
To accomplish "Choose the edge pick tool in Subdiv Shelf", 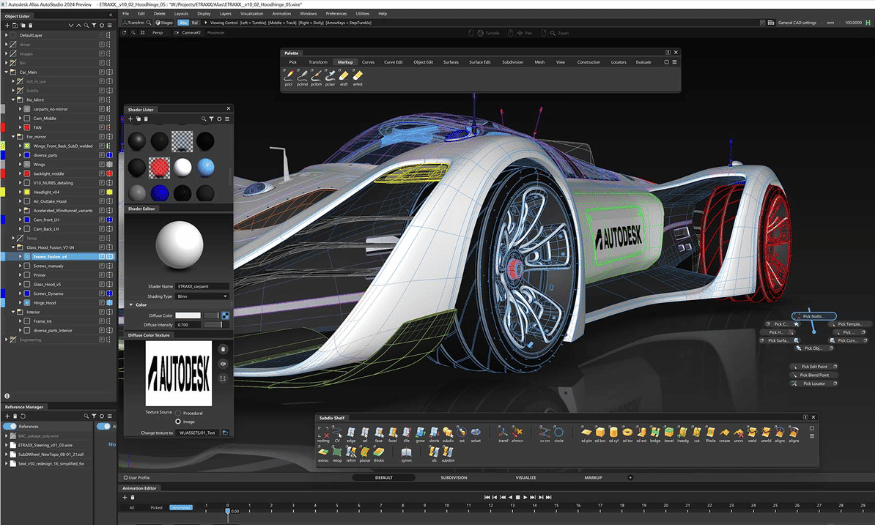I will tap(351, 432).
